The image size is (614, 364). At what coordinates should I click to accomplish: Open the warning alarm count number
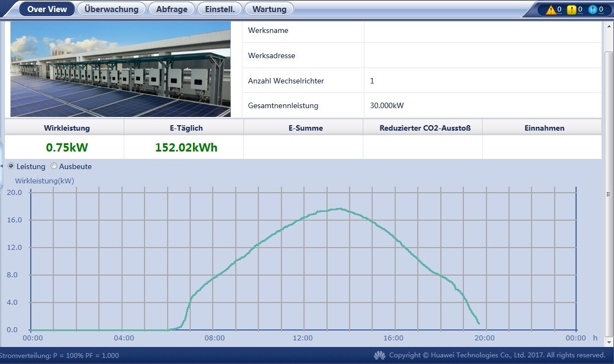tap(601, 9)
